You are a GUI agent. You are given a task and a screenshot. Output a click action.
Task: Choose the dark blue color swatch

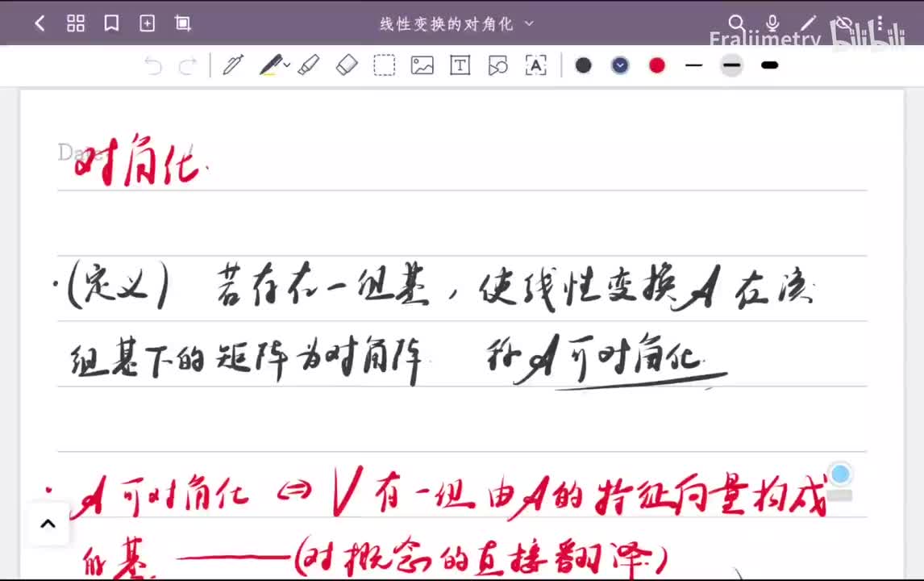[620, 65]
